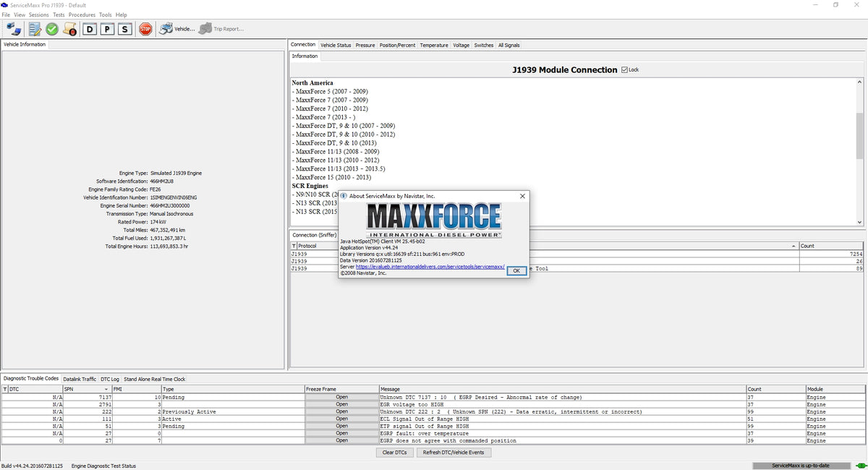Click the module list vertical scrollbar
The width and height of the screenshot is (868, 470).
click(859, 137)
